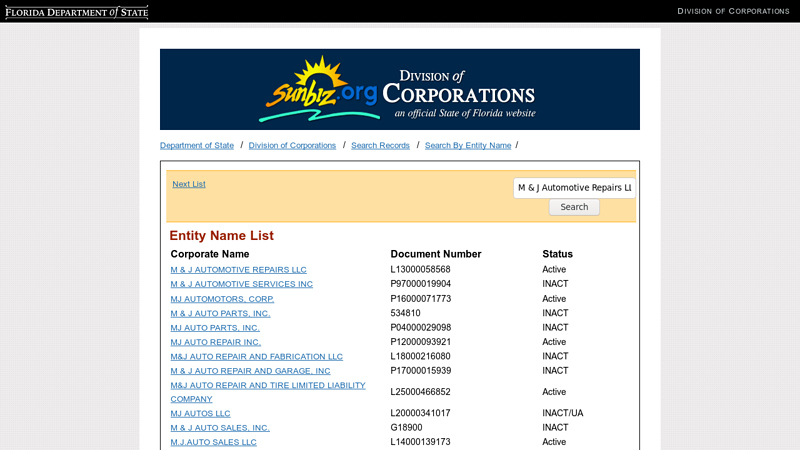Open MJ AUTO PARTS, INC. record

pos(215,328)
